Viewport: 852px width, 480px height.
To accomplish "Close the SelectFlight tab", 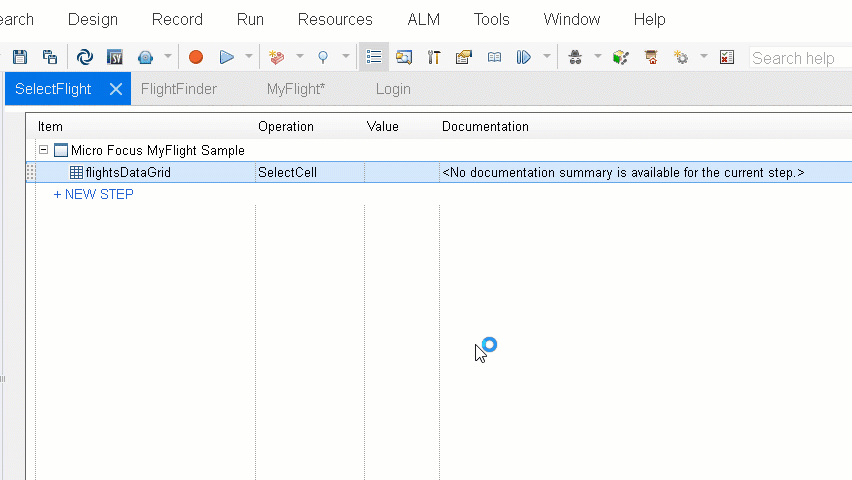I will pos(116,89).
